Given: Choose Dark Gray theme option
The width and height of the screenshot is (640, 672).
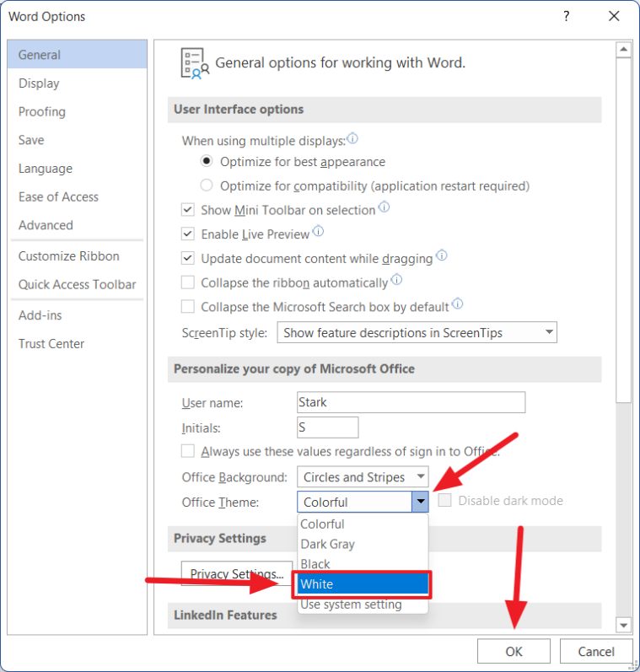Looking at the screenshot, I should pos(363,544).
